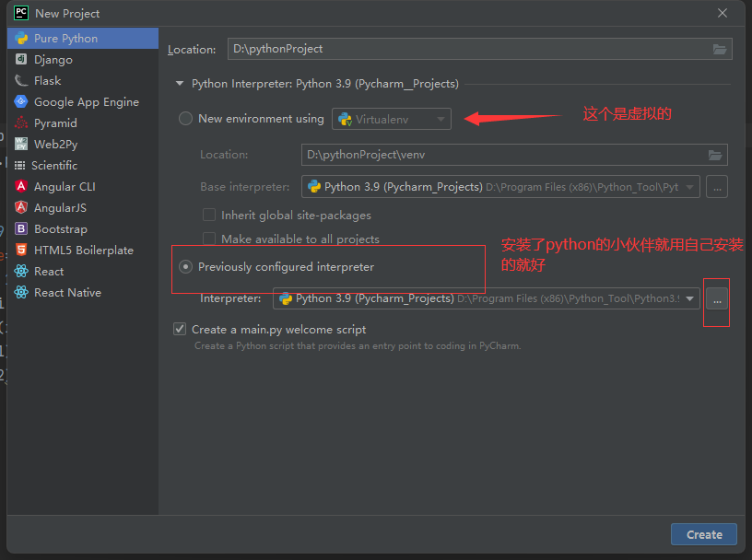Viewport: 752px width, 560px height.
Task: Click the Flask horn icon
Action: coord(21,80)
